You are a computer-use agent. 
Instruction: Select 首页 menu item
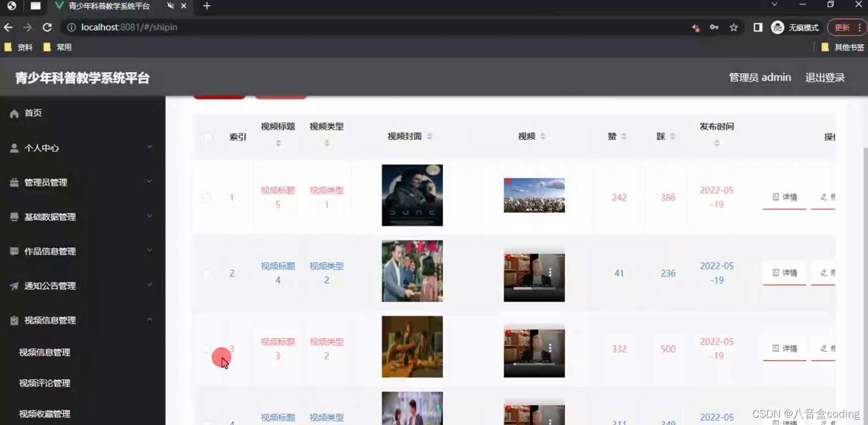click(83, 113)
